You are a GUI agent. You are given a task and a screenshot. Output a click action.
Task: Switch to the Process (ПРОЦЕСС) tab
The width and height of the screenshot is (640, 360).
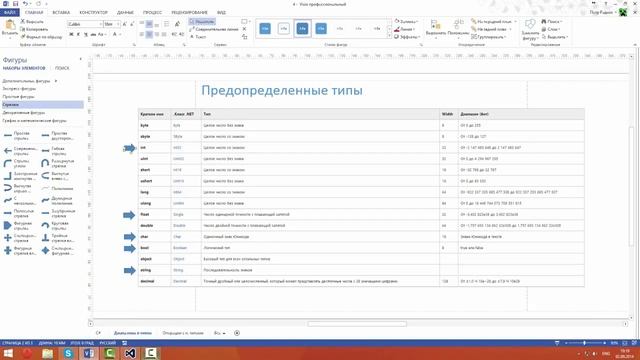(x=152, y=12)
